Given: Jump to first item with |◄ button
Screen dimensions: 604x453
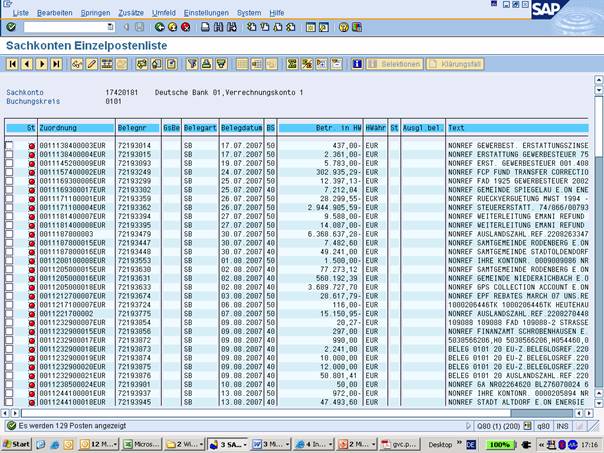Looking at the screenshot, I should tap(12, 64).
